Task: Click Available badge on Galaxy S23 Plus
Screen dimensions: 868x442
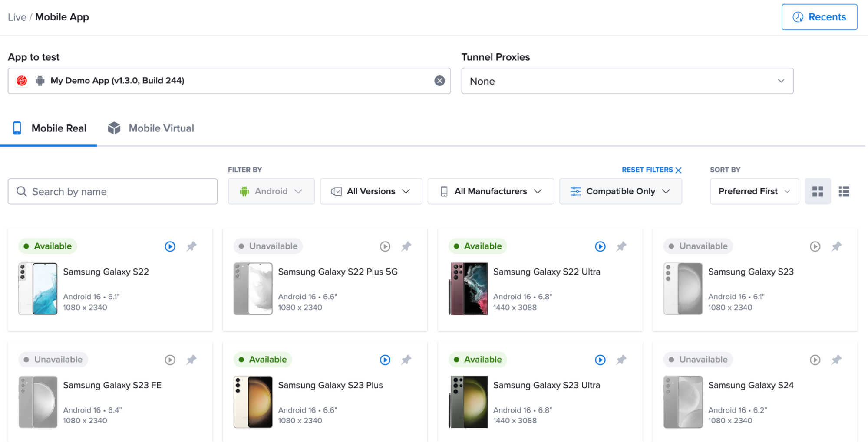Action: click(x=263, y=360)
